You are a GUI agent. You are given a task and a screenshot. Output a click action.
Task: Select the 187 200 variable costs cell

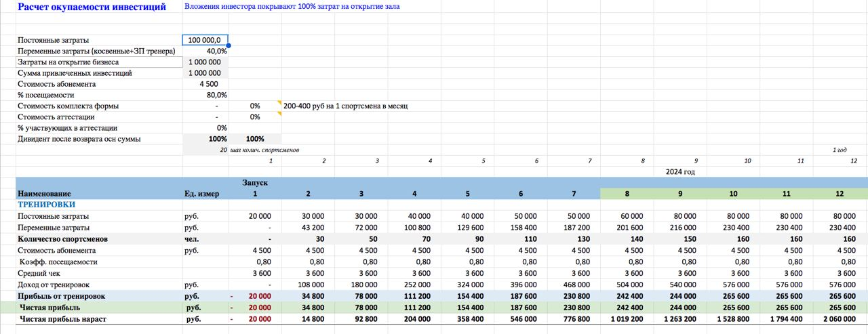[x=574, y=228]
